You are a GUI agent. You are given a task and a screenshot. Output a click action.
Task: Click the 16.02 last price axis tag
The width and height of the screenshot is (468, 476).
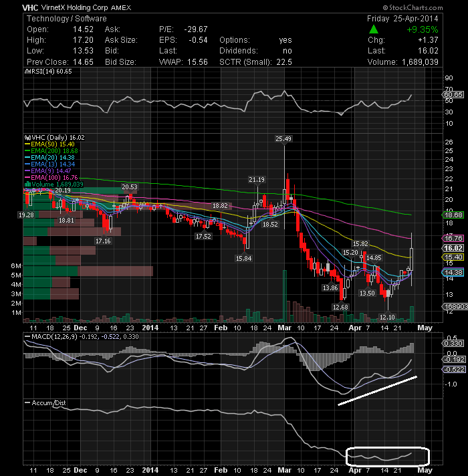453,248
